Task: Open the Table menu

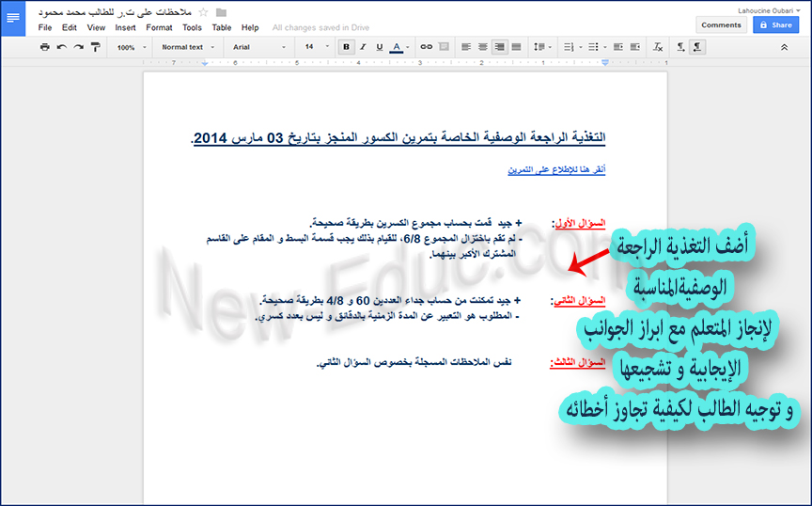Action: tap(222, 28)
